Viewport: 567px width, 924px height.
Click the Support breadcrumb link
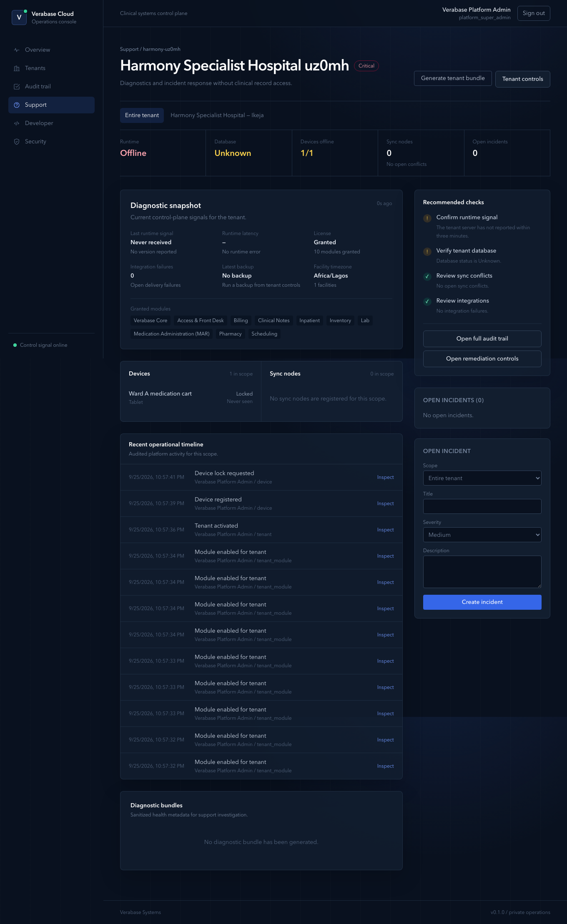pos(129,49)
